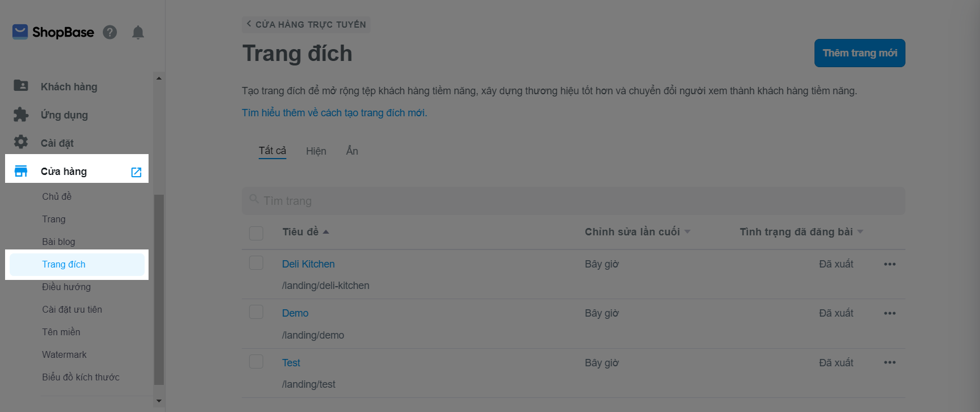Click the Cài đặt gear icon
The width and height of the screenshot is (980, 412).
[21, 142]
